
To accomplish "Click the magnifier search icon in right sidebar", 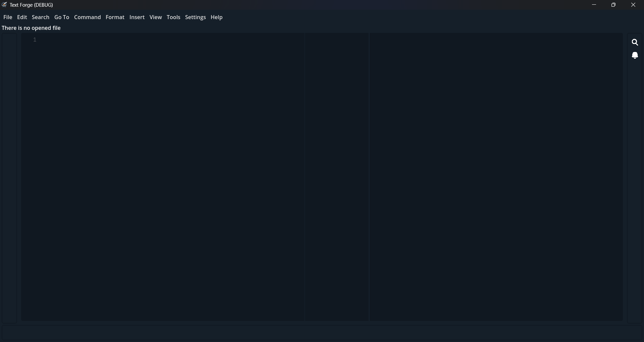I will (x=635, y=42).
